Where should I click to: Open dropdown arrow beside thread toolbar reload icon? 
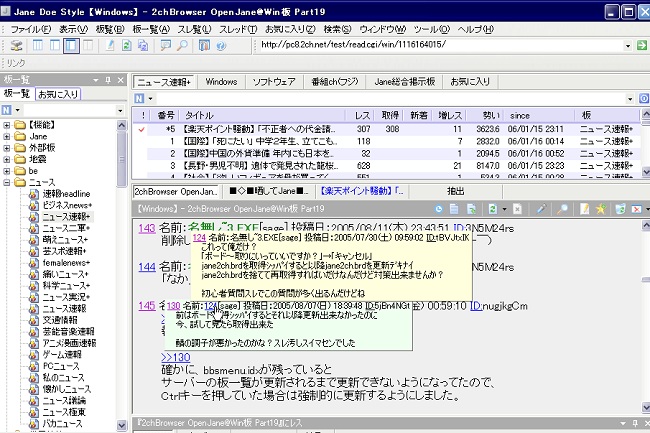pyautogui.click(x=504, y=209)
